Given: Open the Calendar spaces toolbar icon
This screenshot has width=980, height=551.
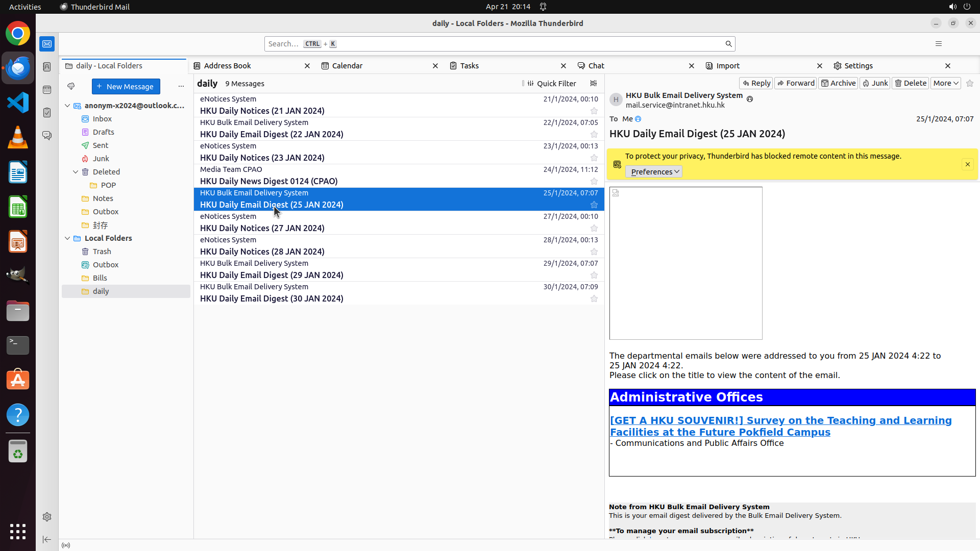Looking at the screenshot, I should (47, 90).
